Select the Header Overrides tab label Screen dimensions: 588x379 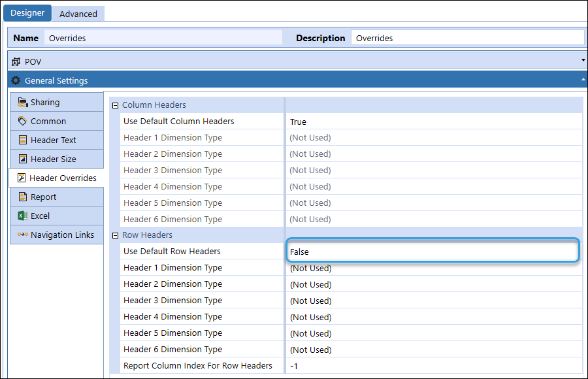tap(63, 178)
